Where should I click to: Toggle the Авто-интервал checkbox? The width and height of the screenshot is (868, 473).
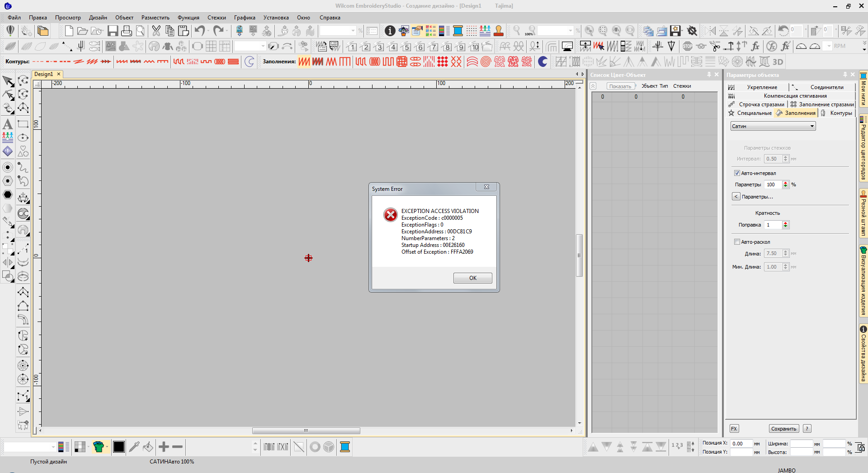(737, 173)
